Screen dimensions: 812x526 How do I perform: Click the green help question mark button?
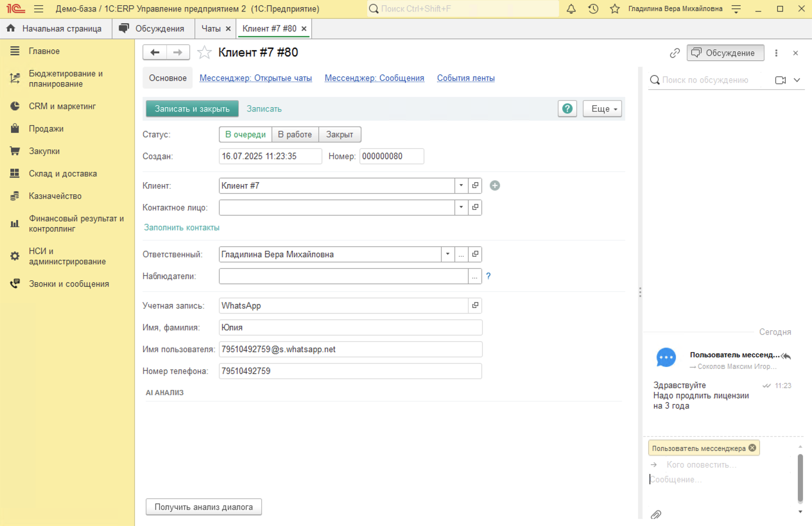point(567,108)
